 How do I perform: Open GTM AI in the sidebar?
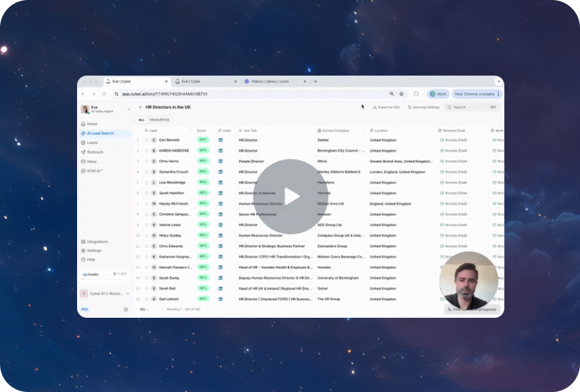(91, 171)
